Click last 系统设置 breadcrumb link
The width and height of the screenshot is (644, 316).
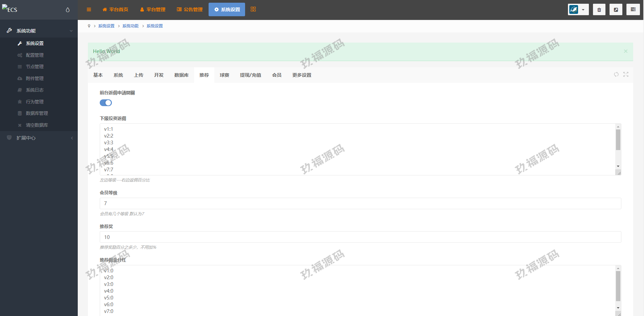[x=155, y=26]
